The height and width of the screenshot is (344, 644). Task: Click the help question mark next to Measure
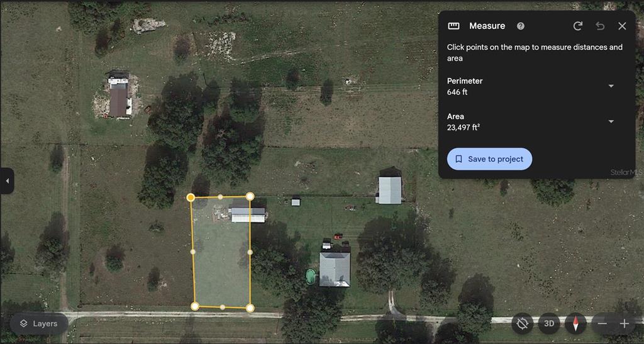click(x=520, y=26)
